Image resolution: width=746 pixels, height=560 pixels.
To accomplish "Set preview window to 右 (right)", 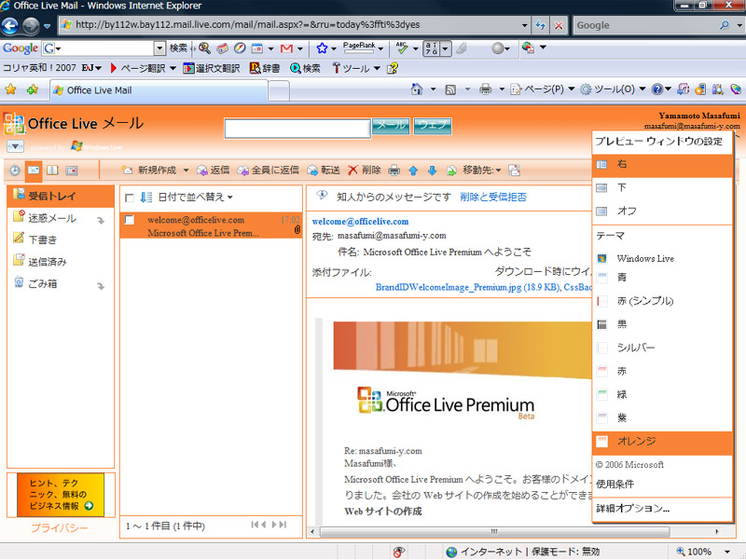I will (662, 165).
